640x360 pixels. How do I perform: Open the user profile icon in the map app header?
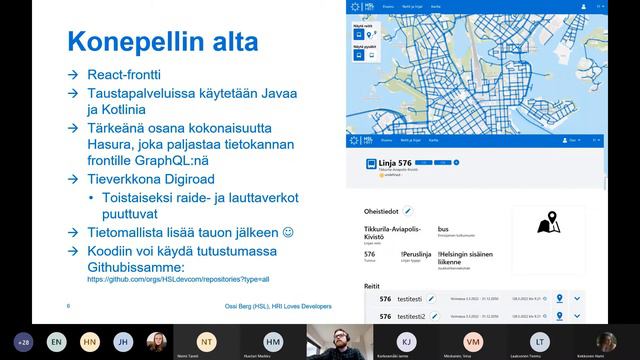click(x=584, y=7)
